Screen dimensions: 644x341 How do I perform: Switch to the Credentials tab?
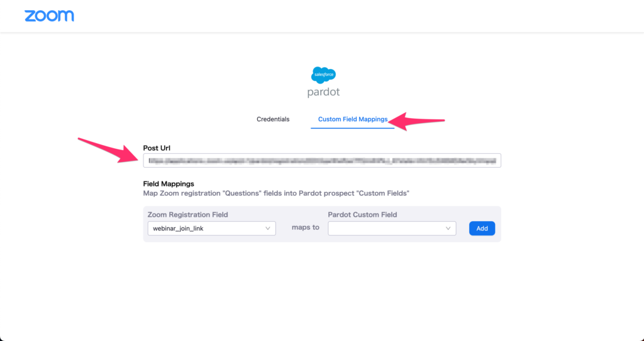pos(273,119)
